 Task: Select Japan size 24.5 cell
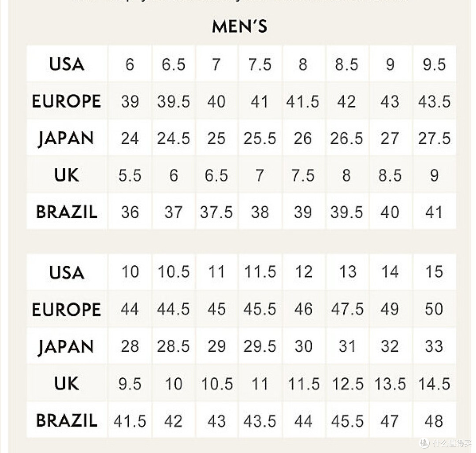[173, 138]
